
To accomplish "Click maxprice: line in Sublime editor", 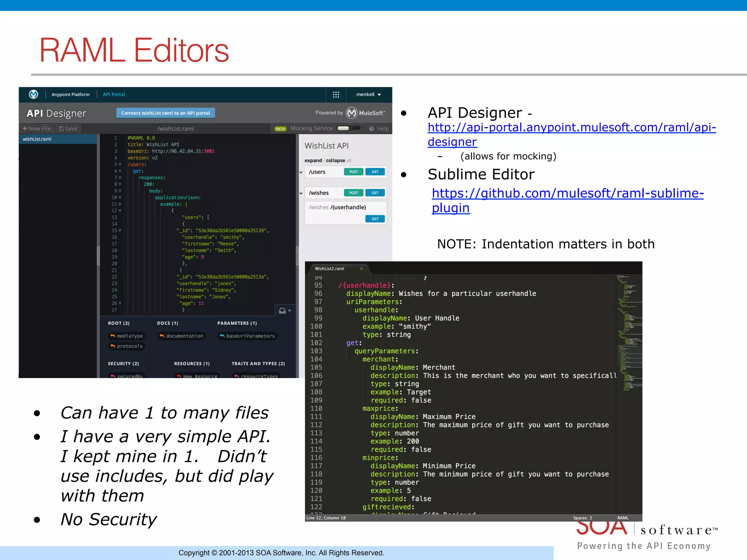I will point(380,409).
